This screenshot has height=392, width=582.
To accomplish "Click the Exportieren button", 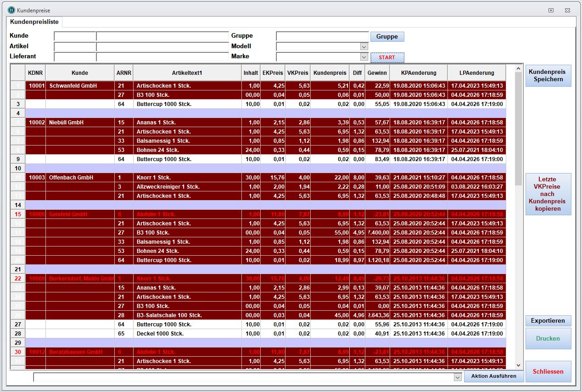I will tap(548, 320).
